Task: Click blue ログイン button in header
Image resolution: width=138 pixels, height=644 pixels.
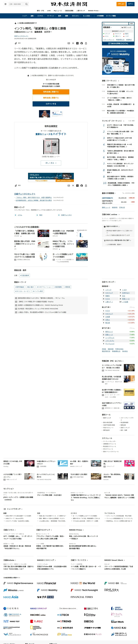Action: coord(130,4)
